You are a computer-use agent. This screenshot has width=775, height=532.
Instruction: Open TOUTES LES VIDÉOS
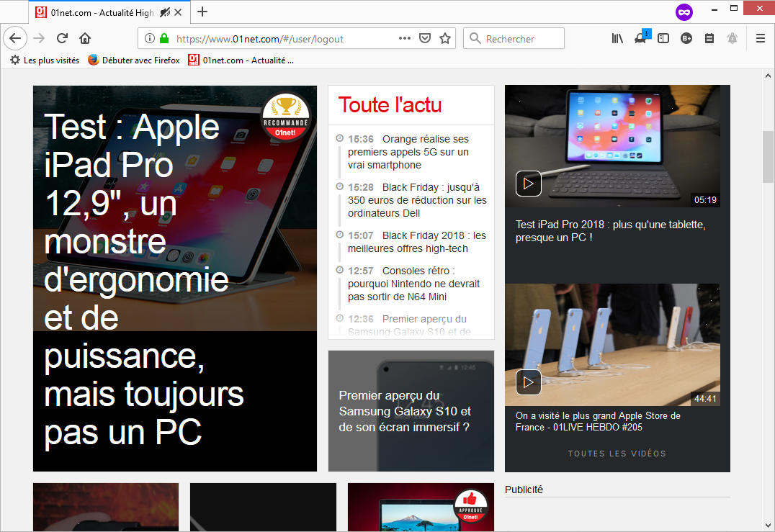617,454
